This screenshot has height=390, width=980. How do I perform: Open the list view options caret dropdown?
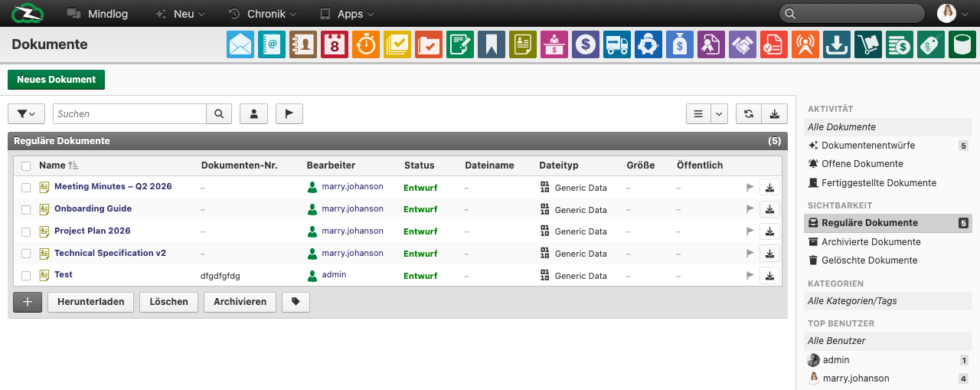[719, 113]
